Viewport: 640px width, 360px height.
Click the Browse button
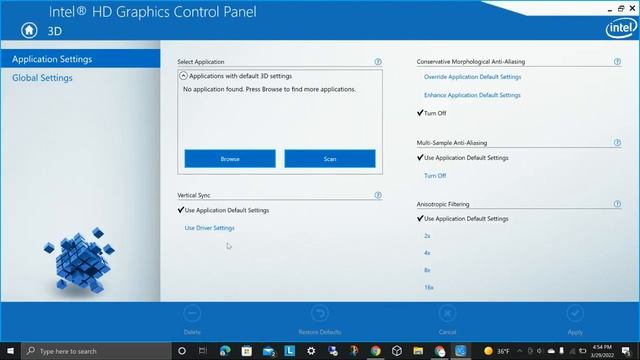(x=230, y=159)
